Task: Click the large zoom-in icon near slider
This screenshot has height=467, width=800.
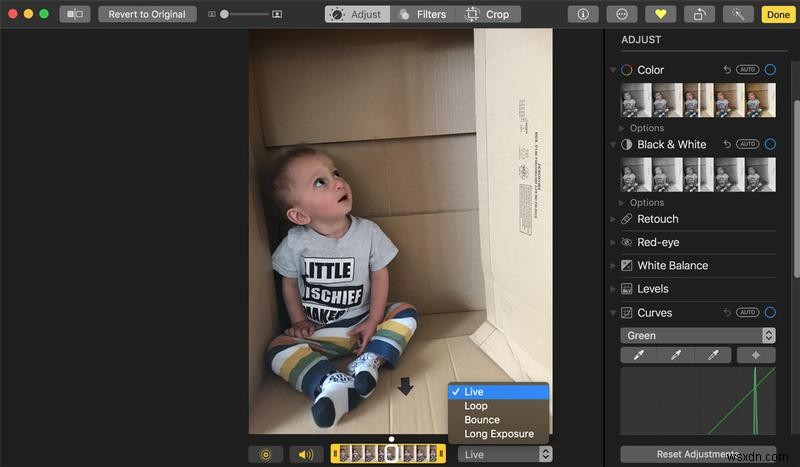Action: click(x=277, y=14)
